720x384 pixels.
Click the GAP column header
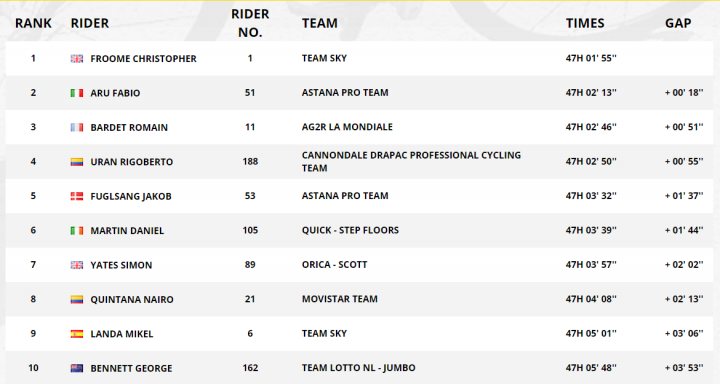tap(678, 23)
